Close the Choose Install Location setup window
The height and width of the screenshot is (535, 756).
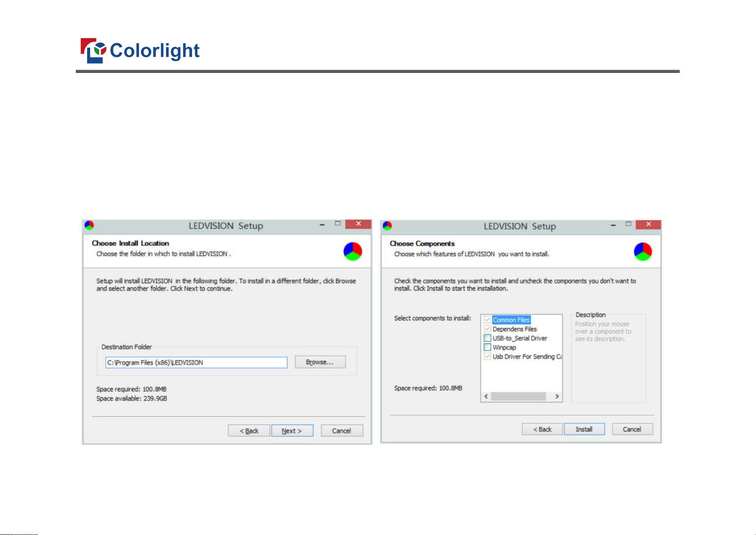pyautogui.click(x=358, y=224)
